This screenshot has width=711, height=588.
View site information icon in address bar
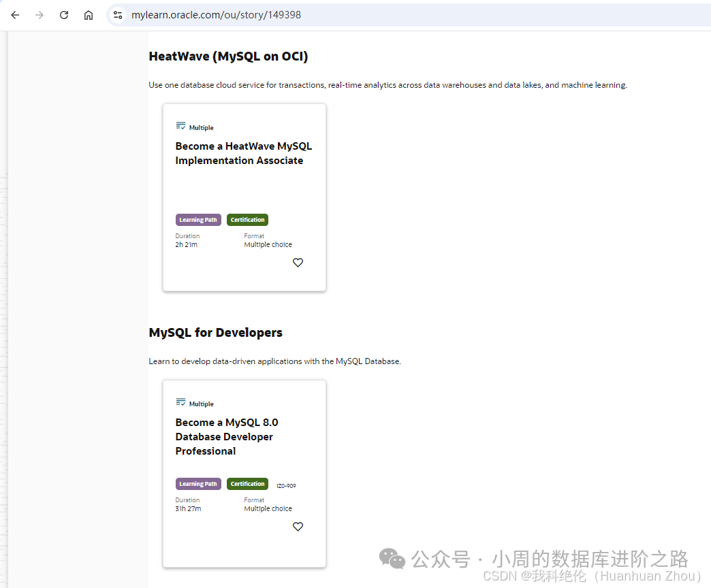118,15
